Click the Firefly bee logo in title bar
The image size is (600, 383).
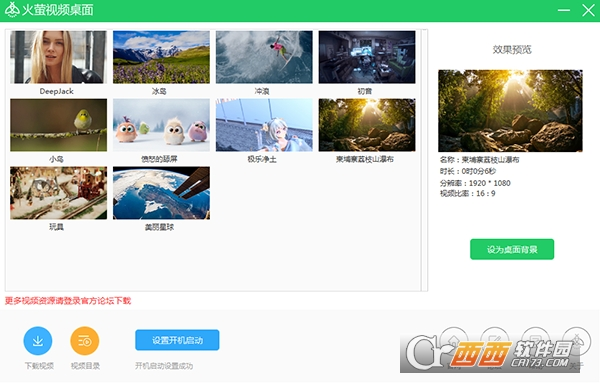(x=12, y=10)
